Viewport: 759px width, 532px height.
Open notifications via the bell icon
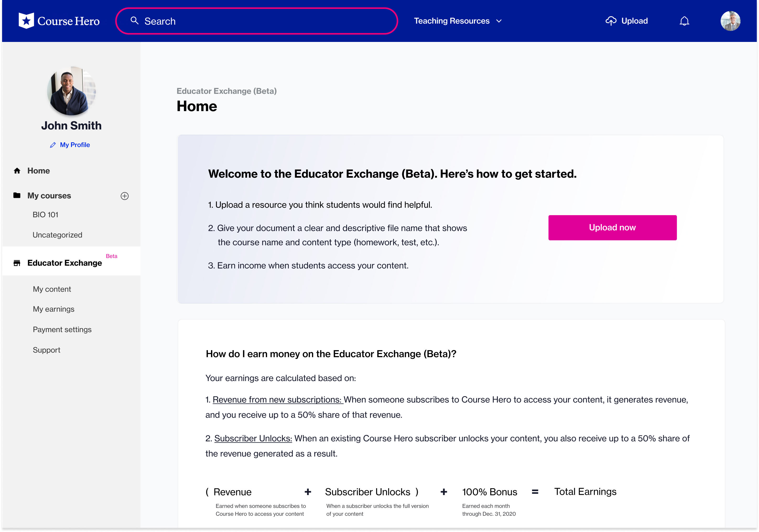[684, 21]
